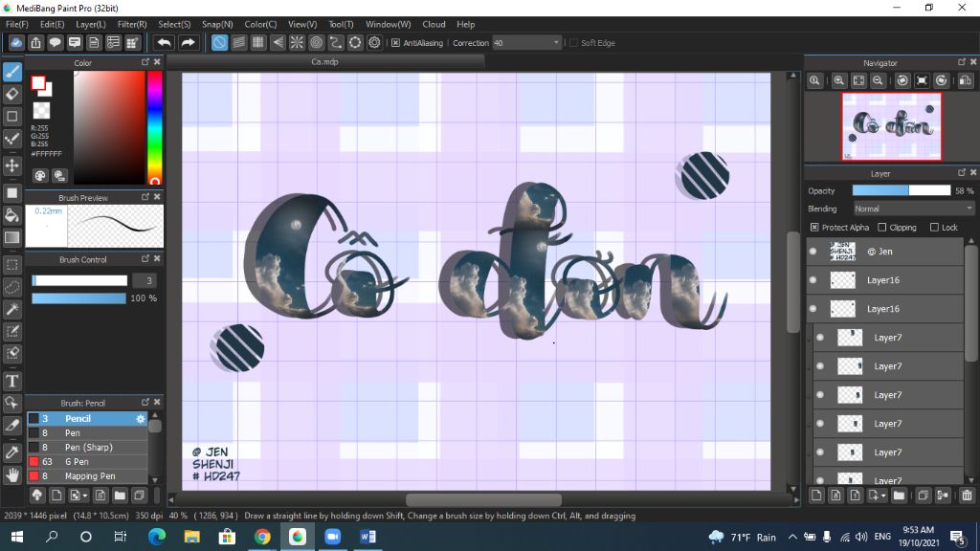Adjust the layer Opacity slider
This screenshot has height=551, width=980.
(x=902, y=190)
